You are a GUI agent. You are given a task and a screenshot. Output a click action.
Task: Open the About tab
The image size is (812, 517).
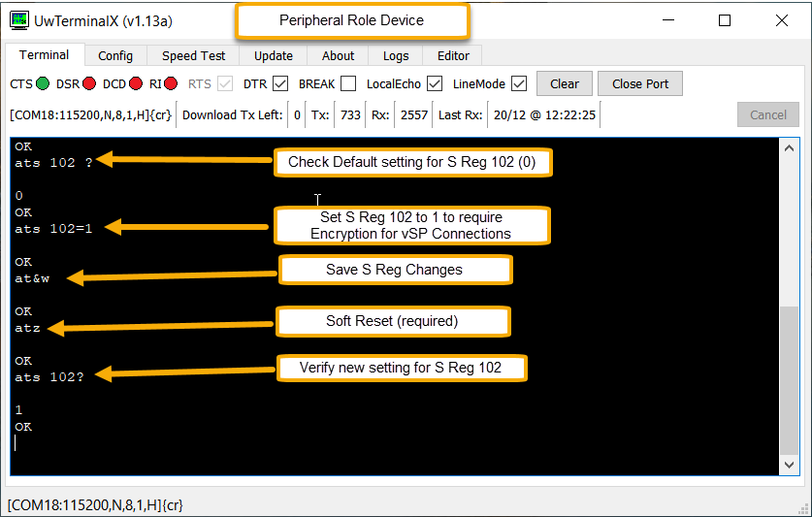338,56
